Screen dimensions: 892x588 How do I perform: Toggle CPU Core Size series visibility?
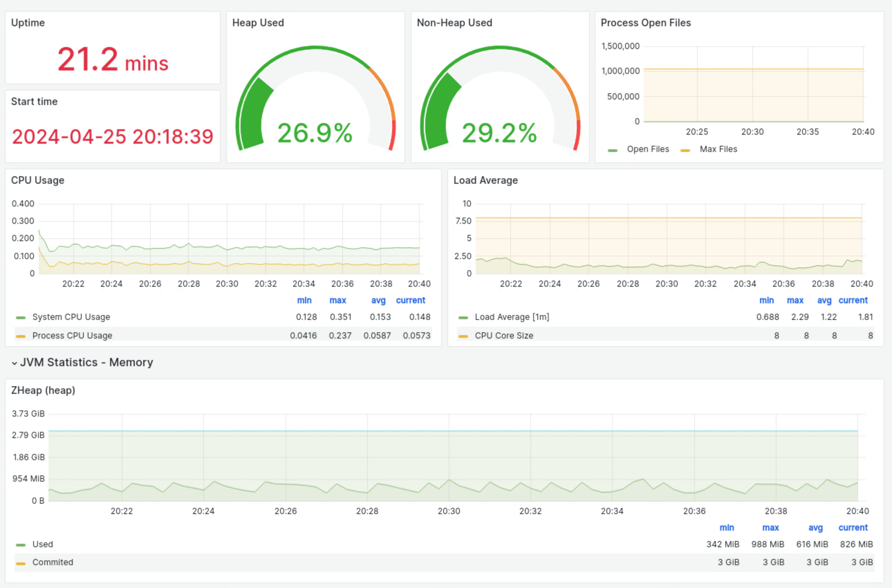click(x=504, y=335)
